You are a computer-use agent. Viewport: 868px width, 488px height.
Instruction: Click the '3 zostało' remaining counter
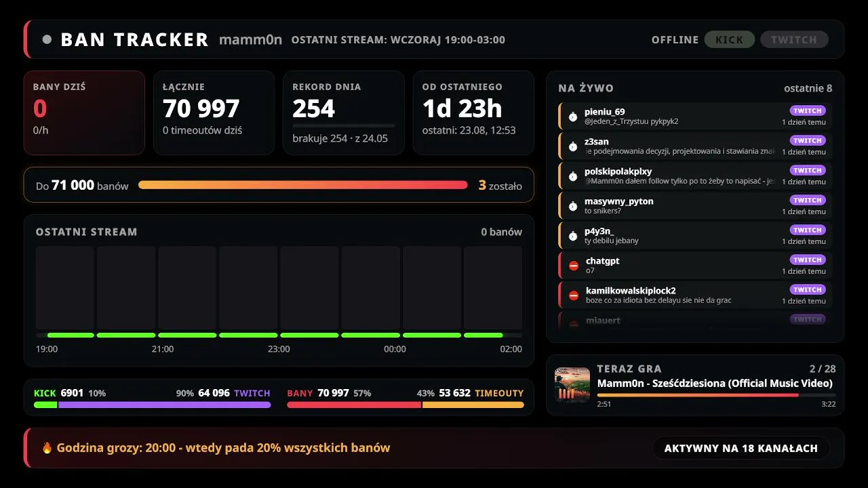click(500, 185)
